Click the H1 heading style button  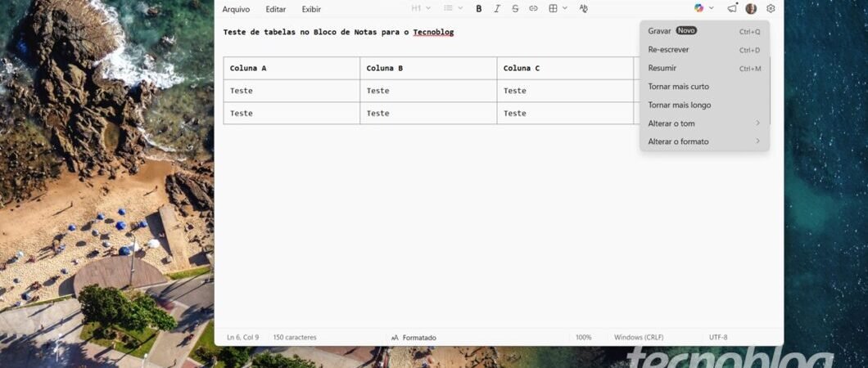416,8
